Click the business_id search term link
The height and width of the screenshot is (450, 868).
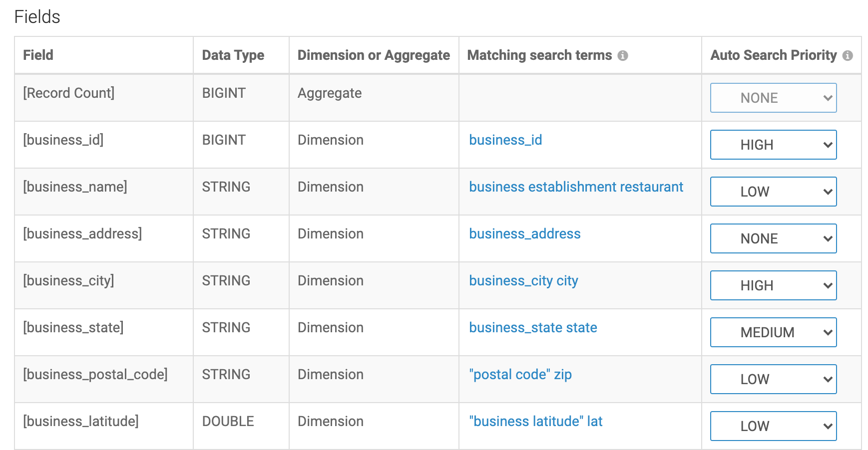pos(505,140)
